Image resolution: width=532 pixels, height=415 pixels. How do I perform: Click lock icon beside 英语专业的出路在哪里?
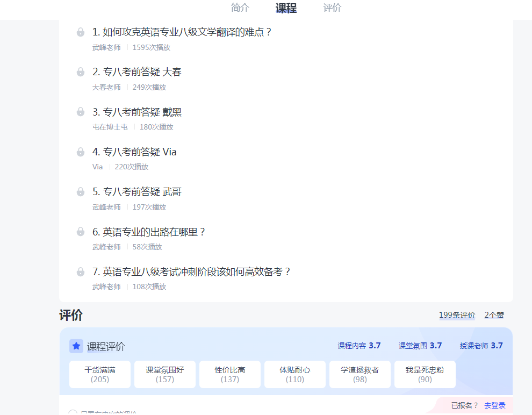(x=81, y=232)
